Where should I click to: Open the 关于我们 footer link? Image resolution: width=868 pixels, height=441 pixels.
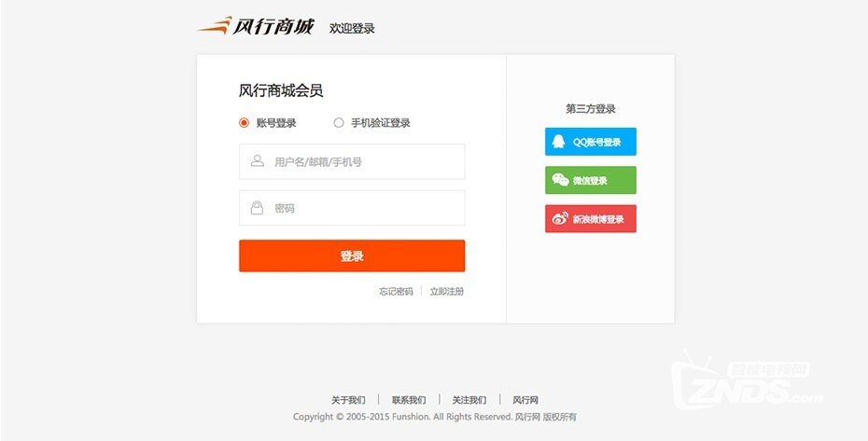point(348,399)
